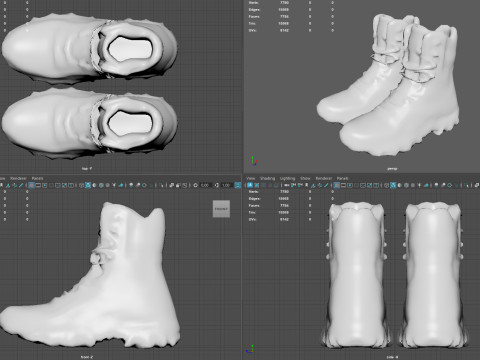Image resolution: width=480 pixels, height=360 pixels.
Task: Toggle screen space ambient occlusion in front panel
Action: [x=131, y=185]
